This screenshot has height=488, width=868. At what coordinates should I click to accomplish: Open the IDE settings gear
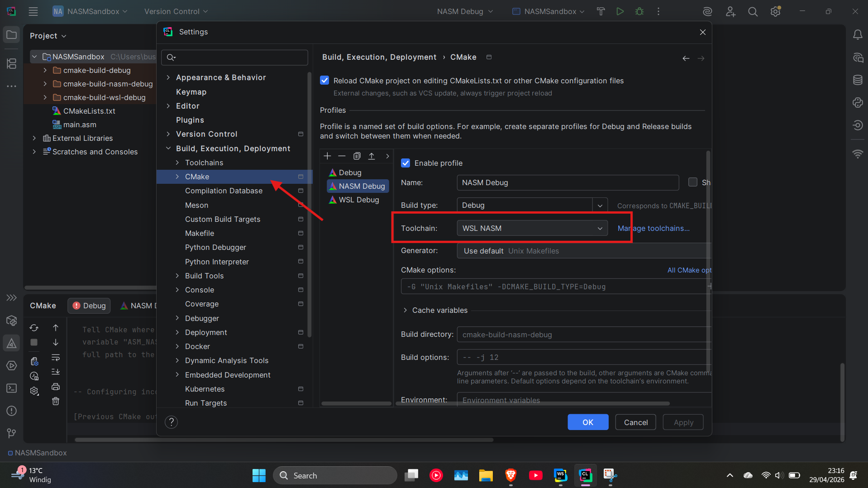pyautogui.click(x=775, y=11)
